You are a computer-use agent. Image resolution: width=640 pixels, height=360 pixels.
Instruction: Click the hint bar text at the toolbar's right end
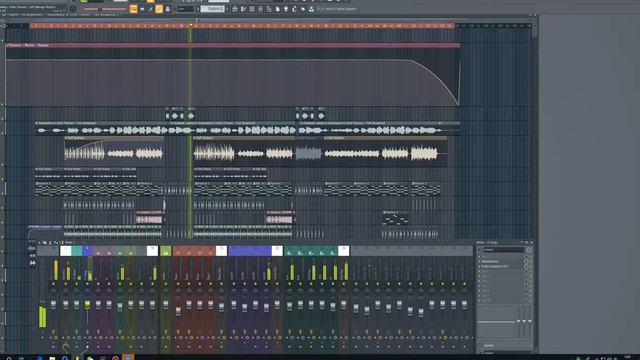click(x=337, y=9)
